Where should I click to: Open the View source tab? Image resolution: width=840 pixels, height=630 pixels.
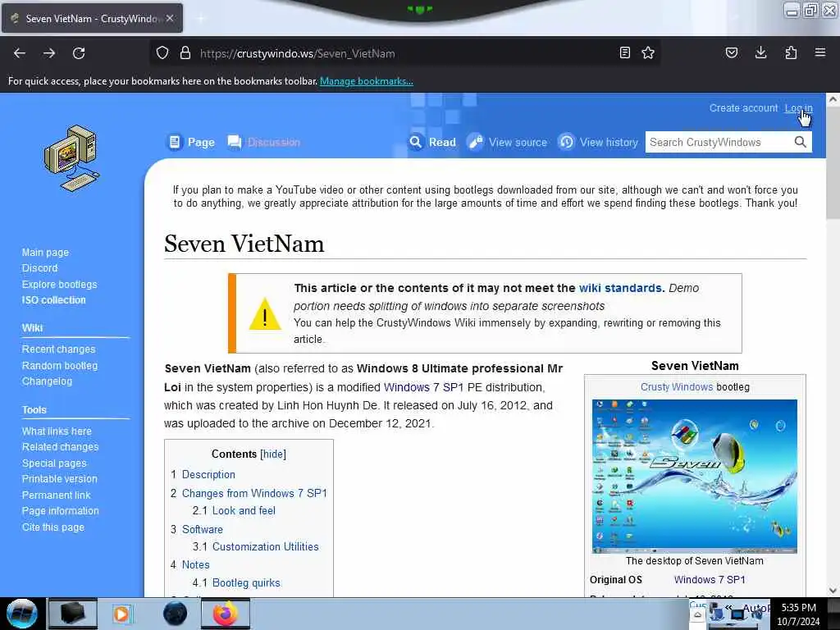[x=507, y=142]
